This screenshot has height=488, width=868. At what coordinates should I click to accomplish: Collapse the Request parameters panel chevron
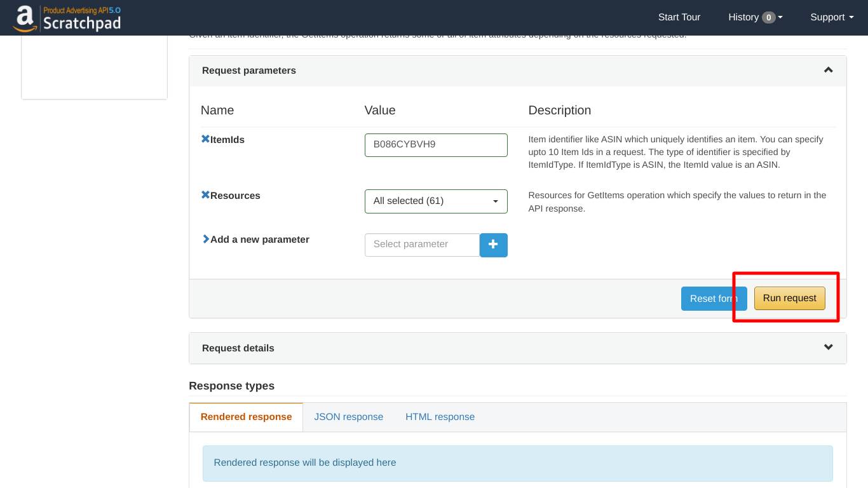click(x=828, y=70)
